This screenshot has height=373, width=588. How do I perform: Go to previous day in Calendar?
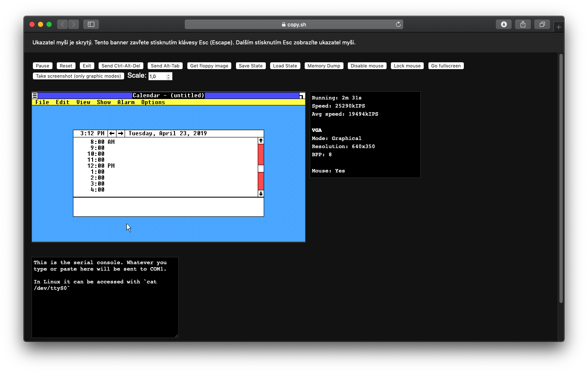112,134
